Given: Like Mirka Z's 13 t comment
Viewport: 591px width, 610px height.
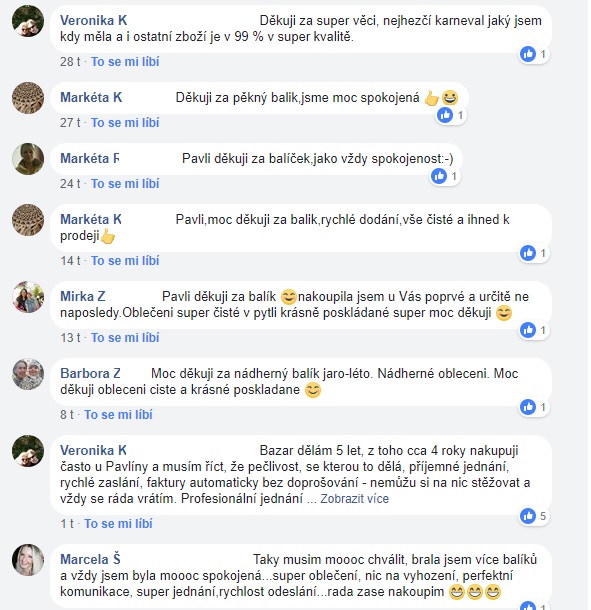Looking at the screenshot, I should tap(125, 337).
